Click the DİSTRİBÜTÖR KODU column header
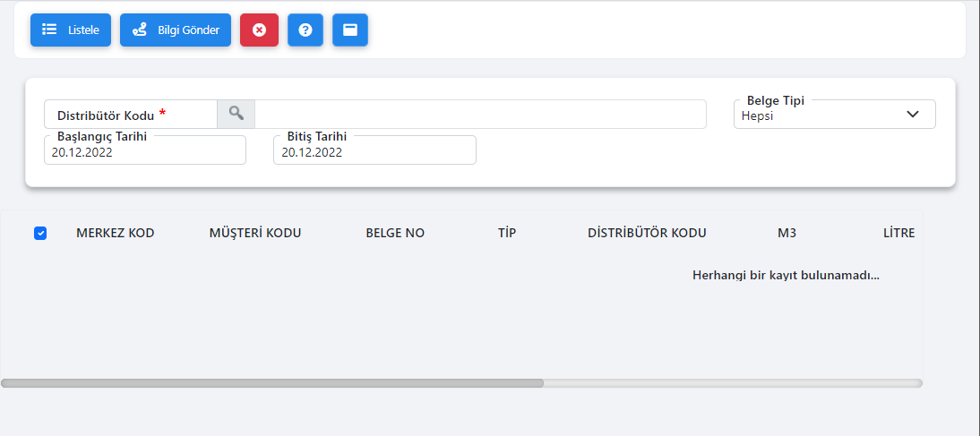Viewport: 980px width, 436px height. click(647, 233)
